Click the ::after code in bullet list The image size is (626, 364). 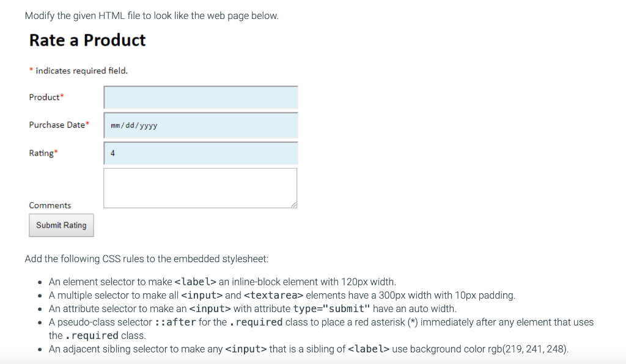coord(175,322)
